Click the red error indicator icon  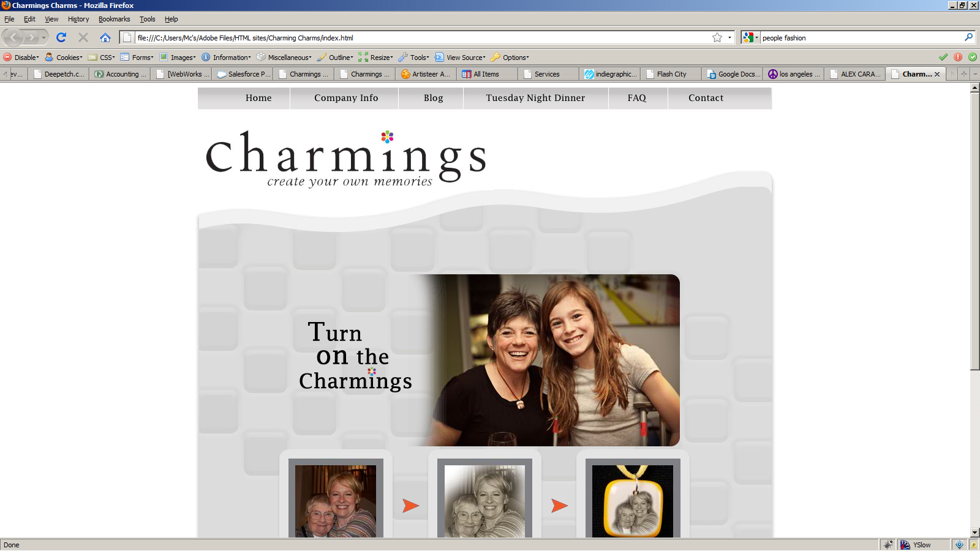pos(958,57)
